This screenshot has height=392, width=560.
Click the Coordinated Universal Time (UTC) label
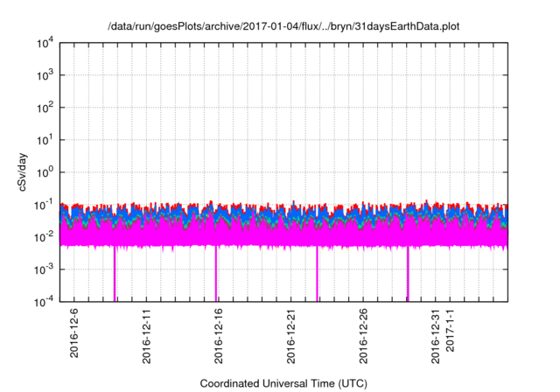tap(283, 384)
